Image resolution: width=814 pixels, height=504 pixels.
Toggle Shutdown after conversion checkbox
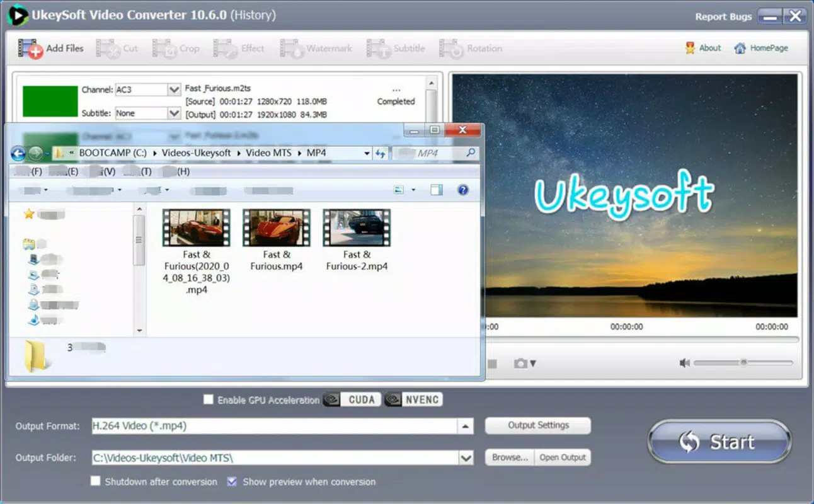96,481
